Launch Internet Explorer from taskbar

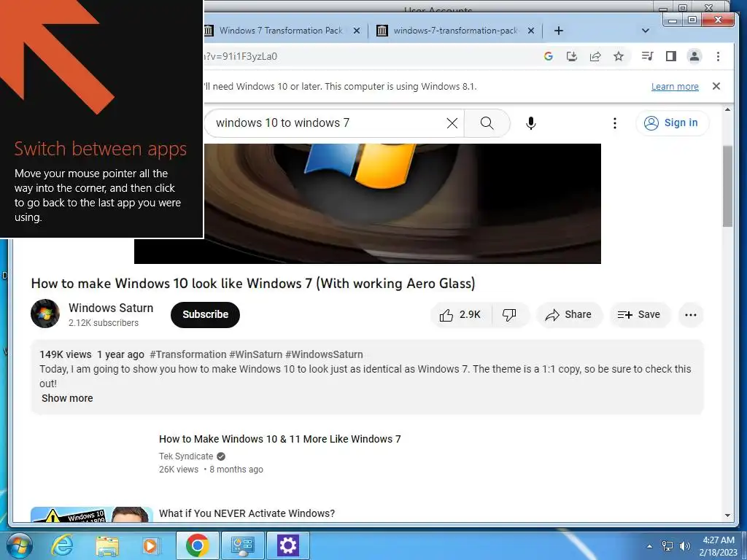coord(62,545)
